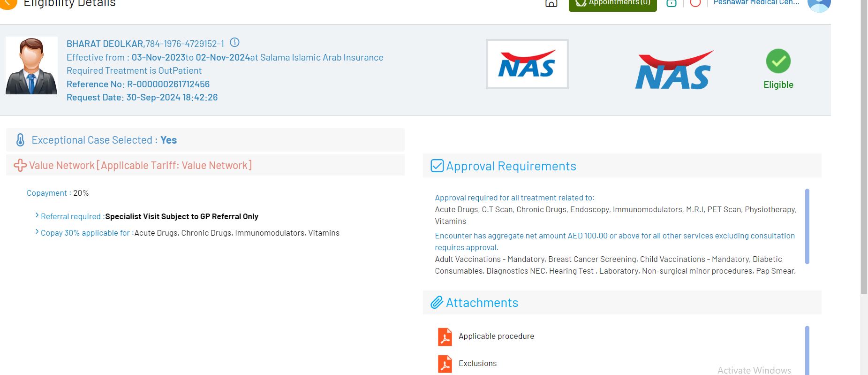
Task: Click the Eligibility Details page title
Action: pos(69,3)
